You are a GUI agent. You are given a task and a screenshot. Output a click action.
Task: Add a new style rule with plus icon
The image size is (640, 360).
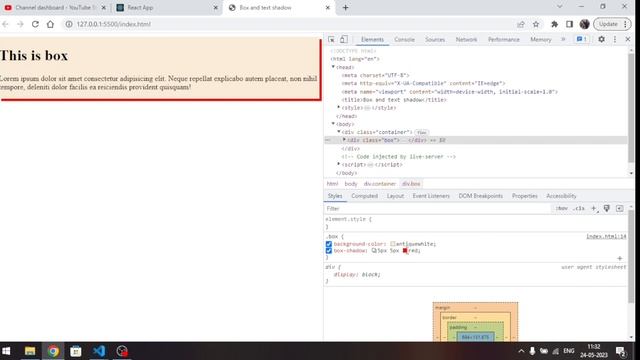594,209
